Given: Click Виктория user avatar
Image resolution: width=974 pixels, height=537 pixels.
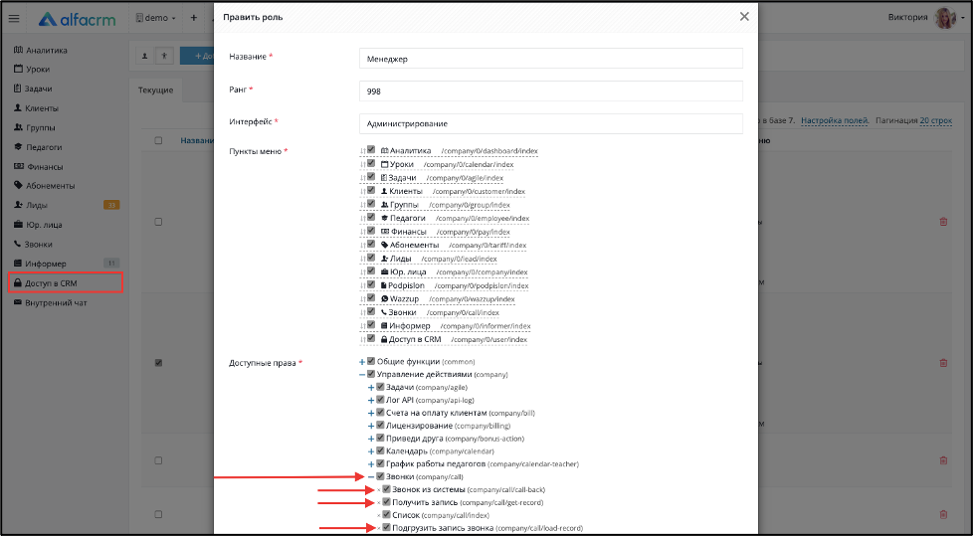Looking at the screenshot, I should pos(945,18).
